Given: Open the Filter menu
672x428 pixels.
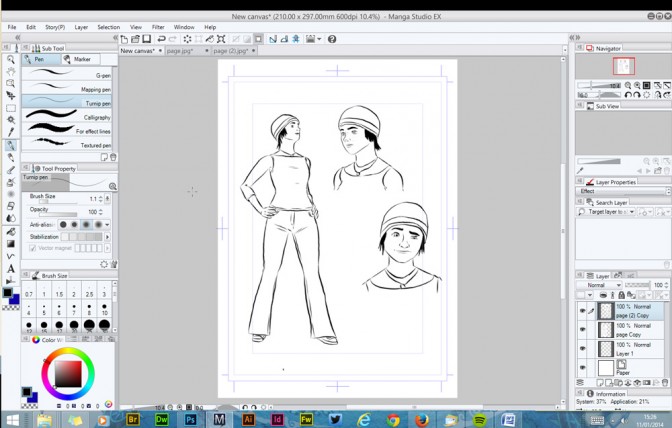Looking at the screenshot, I should point(158,27).
